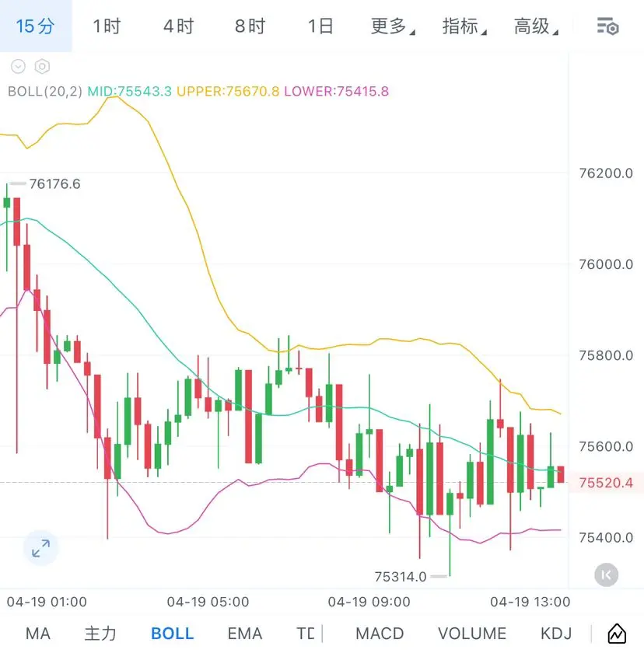This screenshot has height=653, width=644.
Task: Enable the MACD sub-indicator
Action: point(380,634)
